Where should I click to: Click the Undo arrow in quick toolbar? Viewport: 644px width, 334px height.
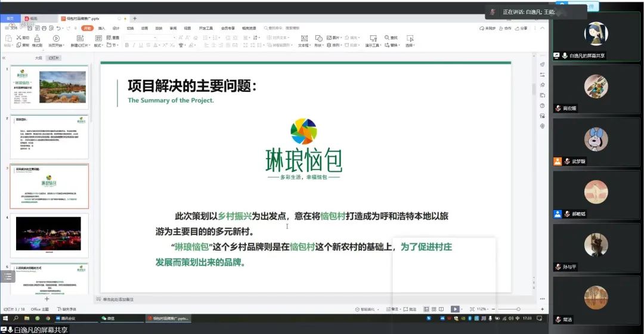click(58, 29)
